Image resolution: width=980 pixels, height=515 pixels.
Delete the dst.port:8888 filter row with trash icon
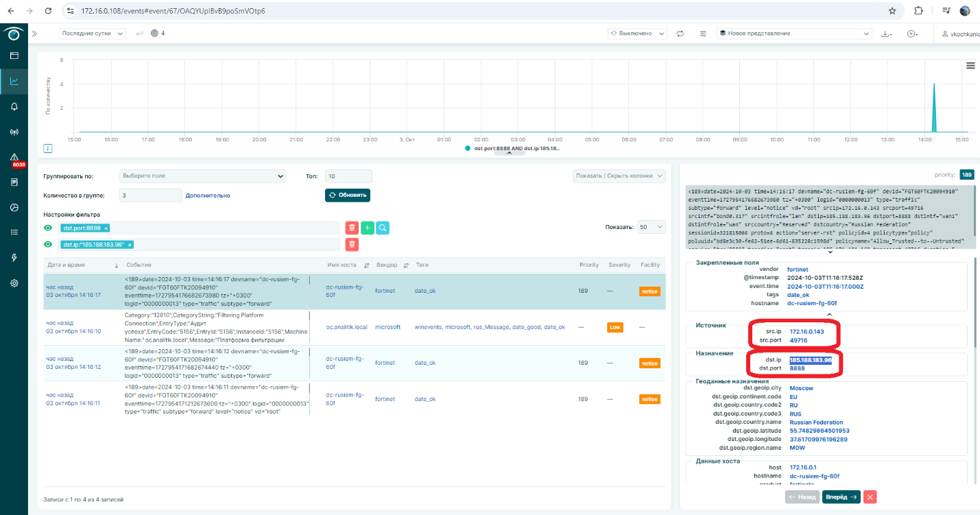point(352,228)
